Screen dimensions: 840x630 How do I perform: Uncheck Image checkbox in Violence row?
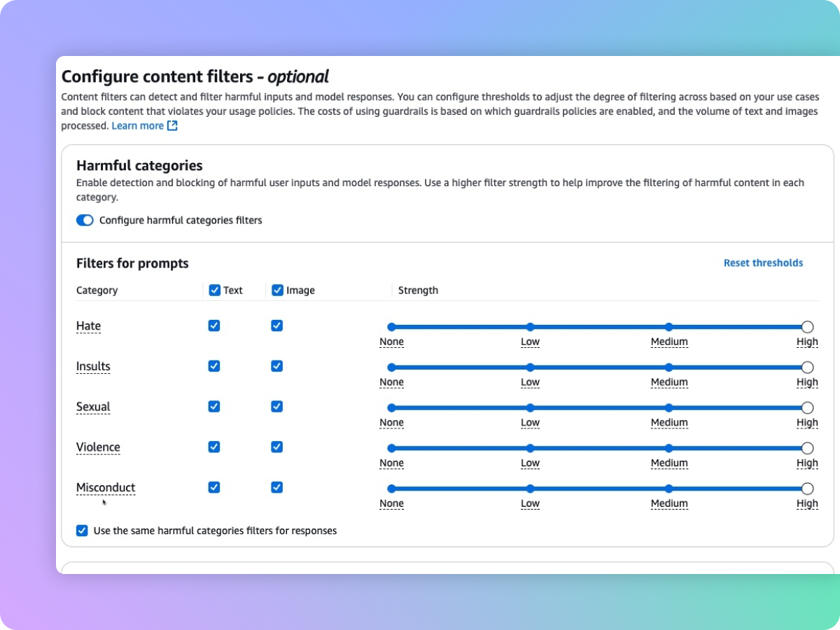[277, 447]
